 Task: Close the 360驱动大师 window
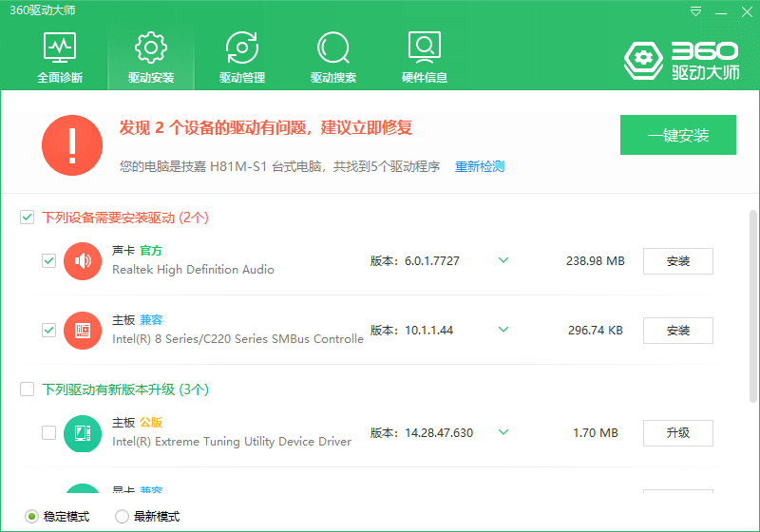747,12
